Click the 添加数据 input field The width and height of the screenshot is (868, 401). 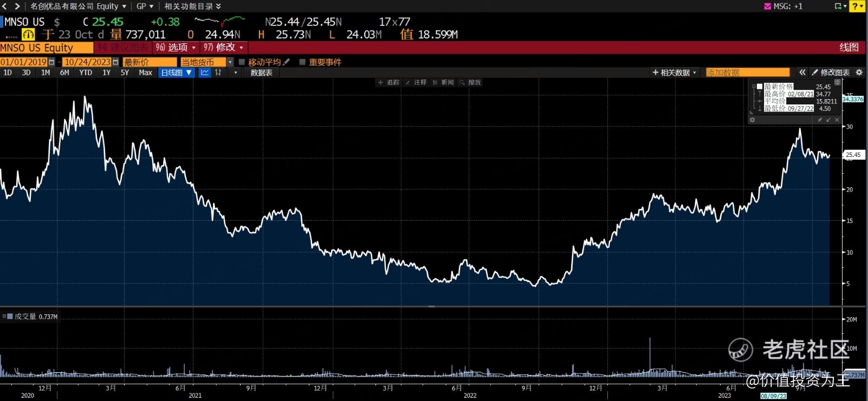[x=748, y=73]
